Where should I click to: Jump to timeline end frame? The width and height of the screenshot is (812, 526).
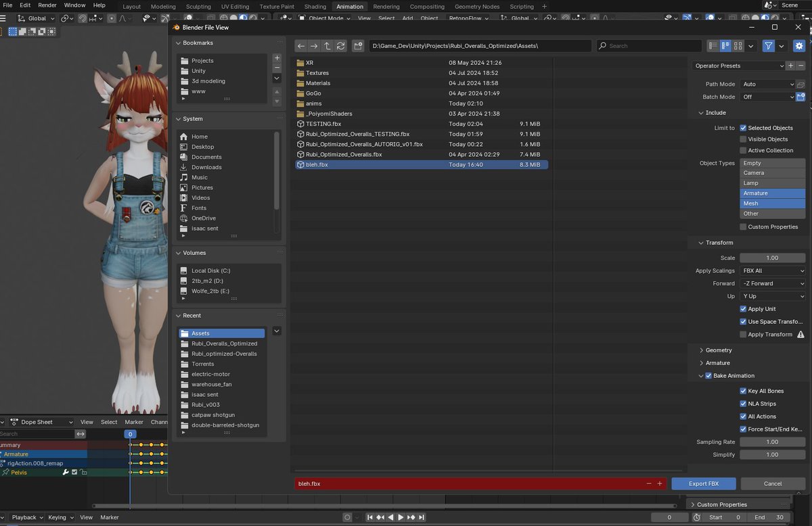pyautogui.click(x=422, y=517)
